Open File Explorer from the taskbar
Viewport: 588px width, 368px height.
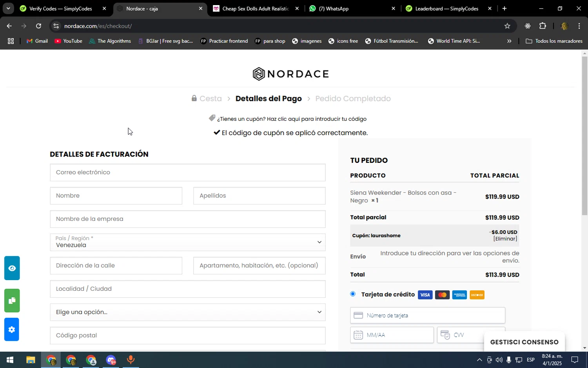point(31,360)
